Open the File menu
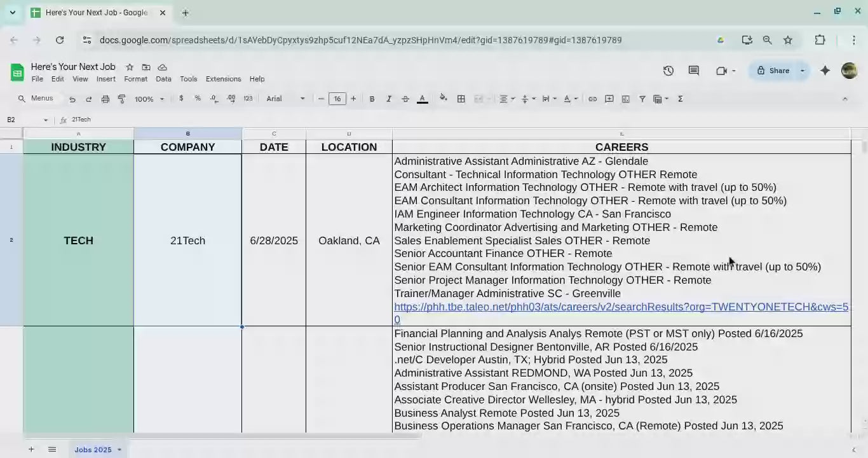 (37, 79)
